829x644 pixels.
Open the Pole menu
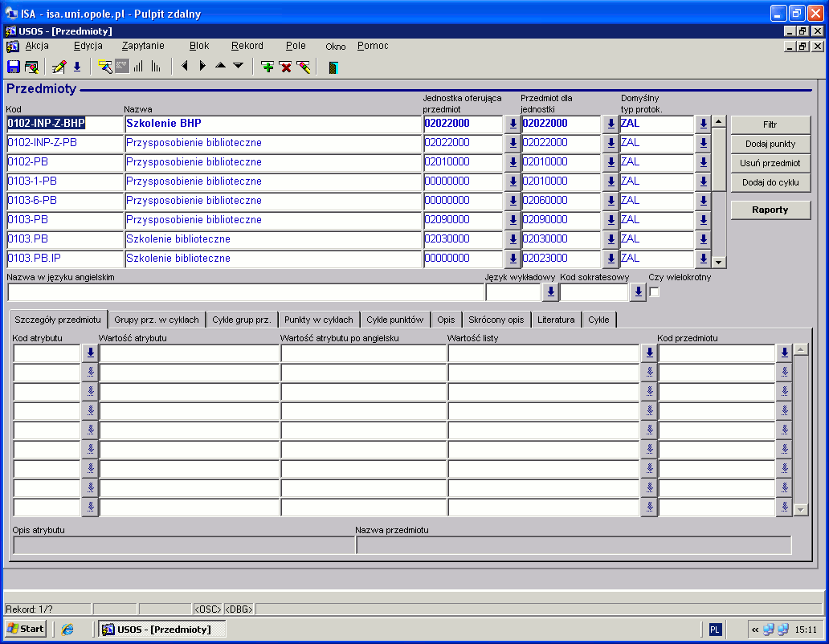point(296,46)
